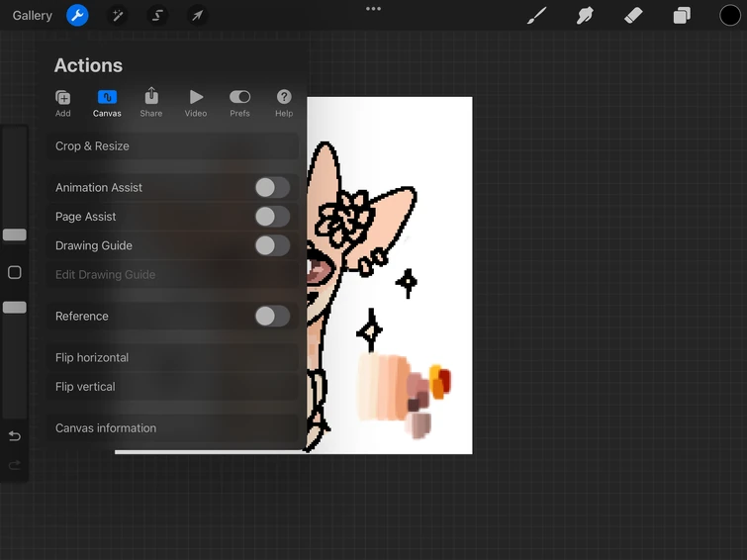747x560 pixels.
Task: Tap the undo arrow in sidebar
Action: click(x=14, y=436)
